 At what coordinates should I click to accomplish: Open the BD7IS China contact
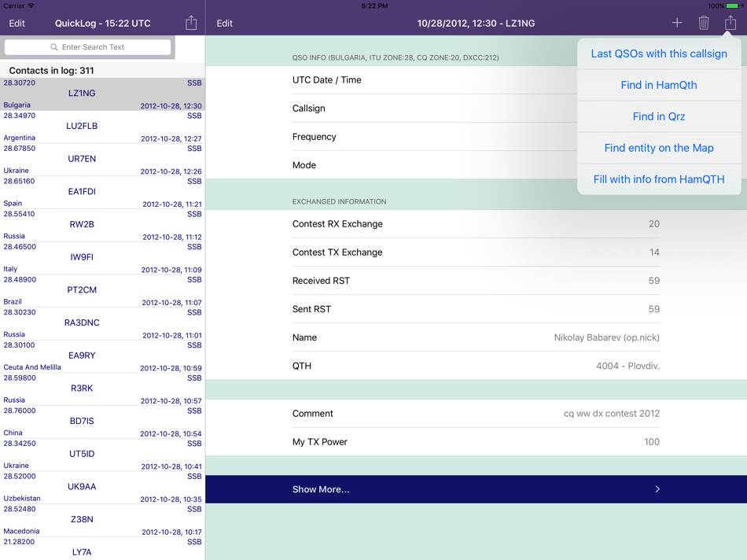pos(102,422)
